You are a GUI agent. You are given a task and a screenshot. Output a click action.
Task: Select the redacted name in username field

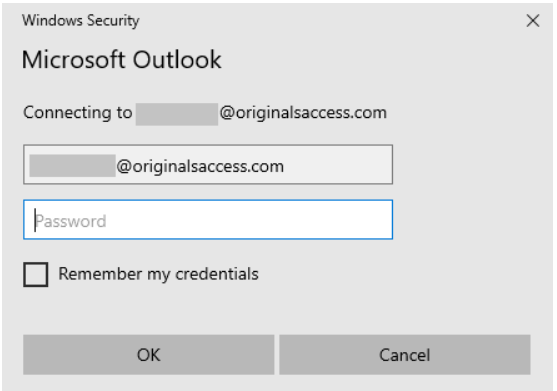[72, 165]
